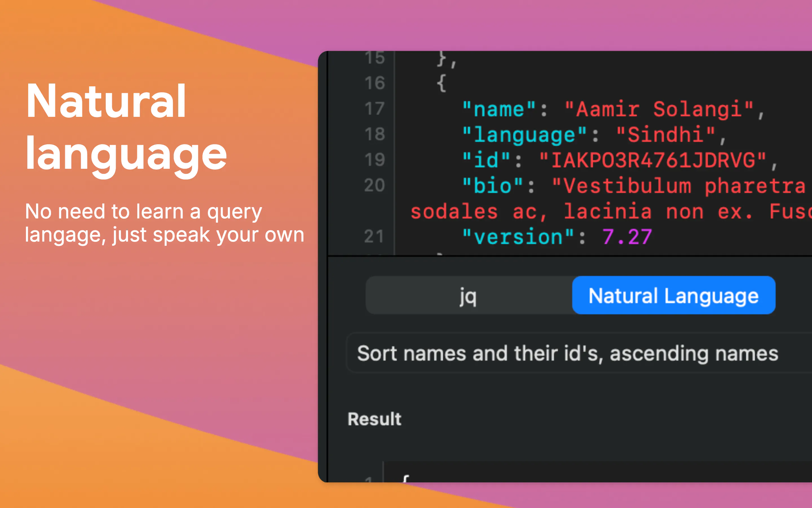The image size is (812, 508).
Task: Click the opening brace on line 16
Action: (441, 83)
